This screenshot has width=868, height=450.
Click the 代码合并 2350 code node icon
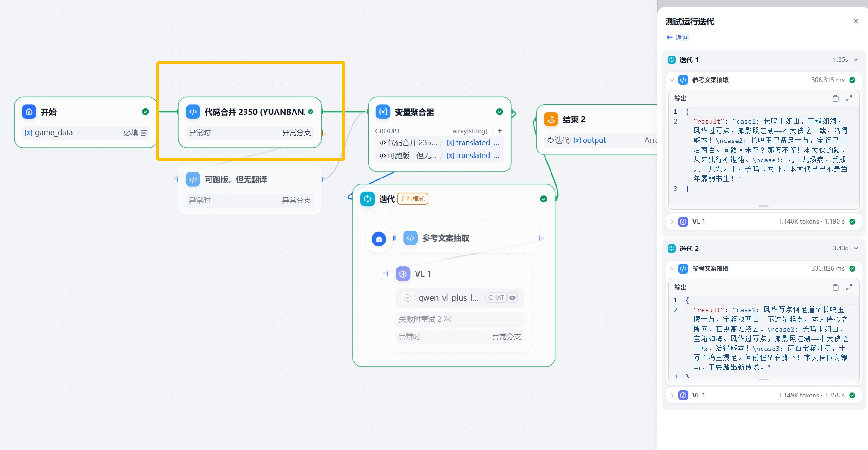[193, 112]
